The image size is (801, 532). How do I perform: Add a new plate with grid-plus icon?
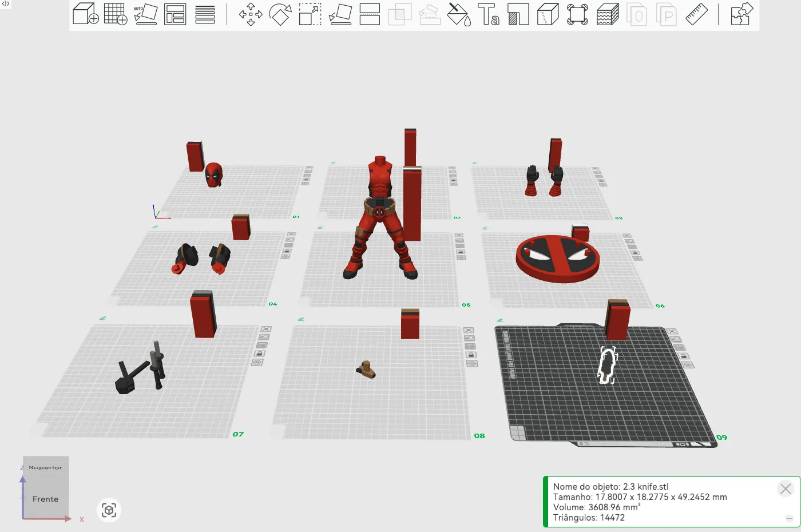116,14
